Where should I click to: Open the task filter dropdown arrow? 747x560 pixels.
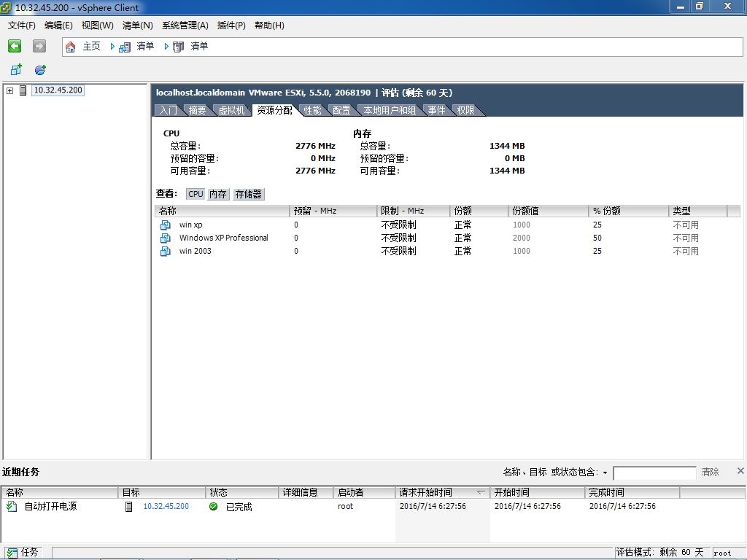(x=605, y=472)
